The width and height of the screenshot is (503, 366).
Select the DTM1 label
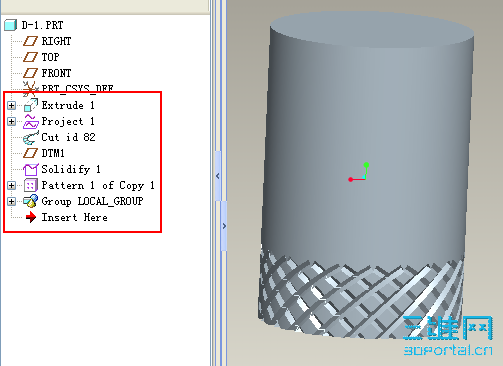point(53,153)
